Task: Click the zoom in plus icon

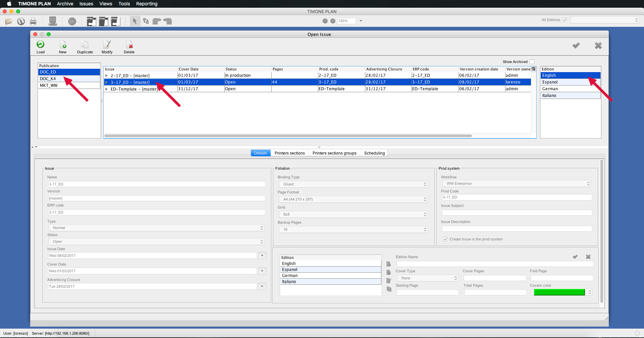Action: 333,21
